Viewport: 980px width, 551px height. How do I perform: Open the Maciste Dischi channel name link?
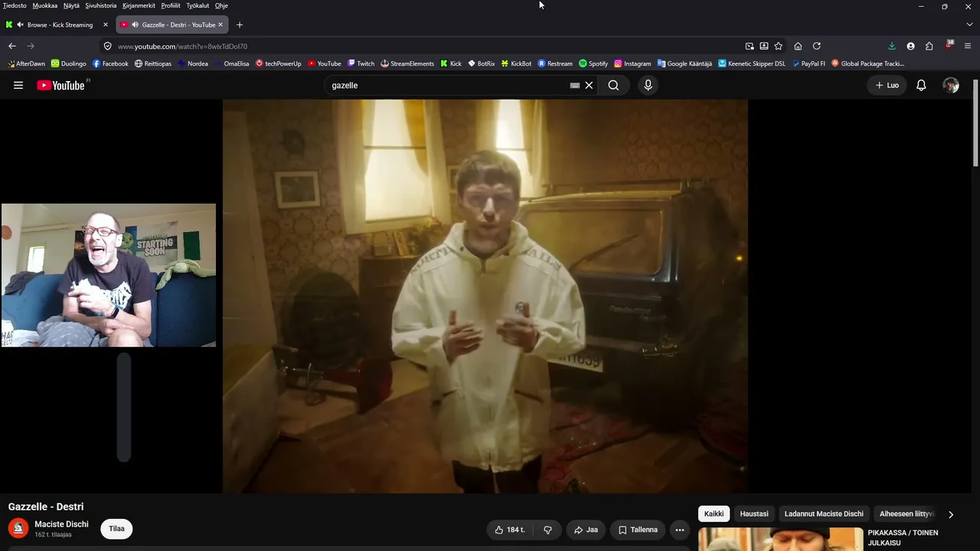(61, 524)
